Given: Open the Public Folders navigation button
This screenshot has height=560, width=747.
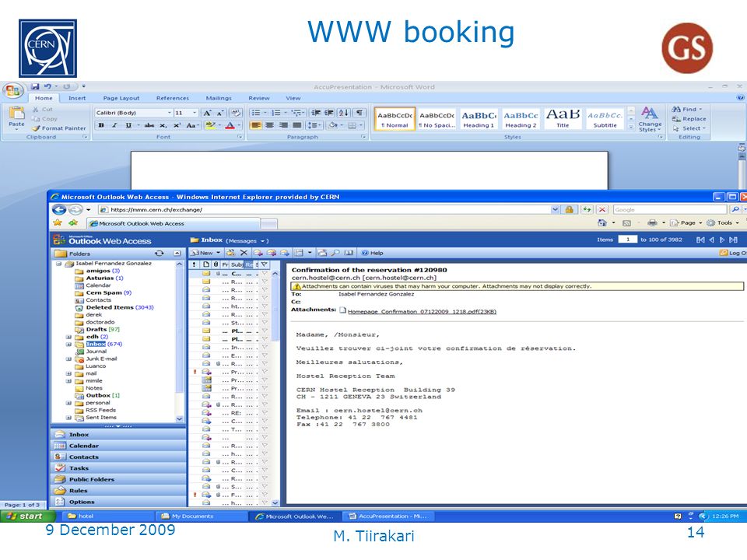Looking at the screenshot, I should (118, 480).
